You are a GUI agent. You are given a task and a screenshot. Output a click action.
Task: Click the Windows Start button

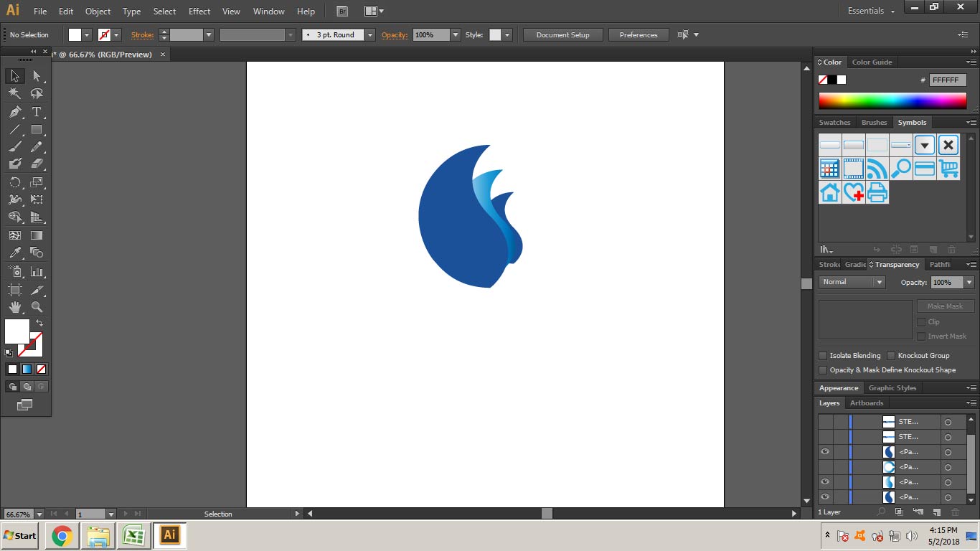click(20, 535)
